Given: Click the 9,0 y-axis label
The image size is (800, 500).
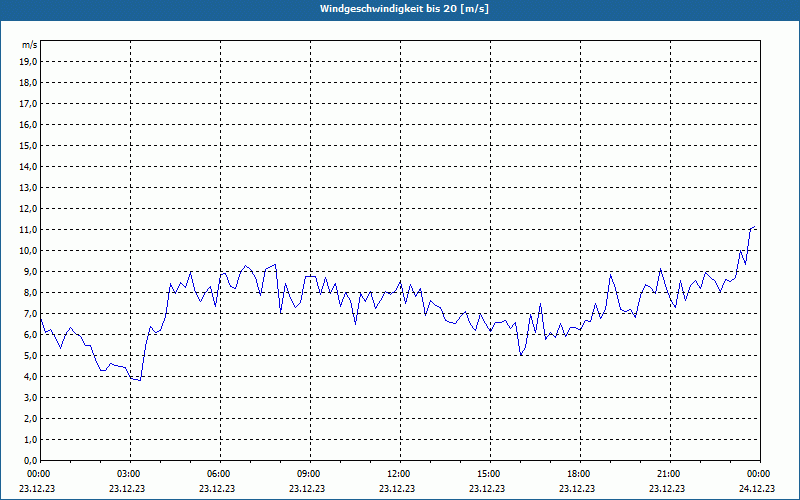Looking at the screenshot, I should tap(30, 271).
